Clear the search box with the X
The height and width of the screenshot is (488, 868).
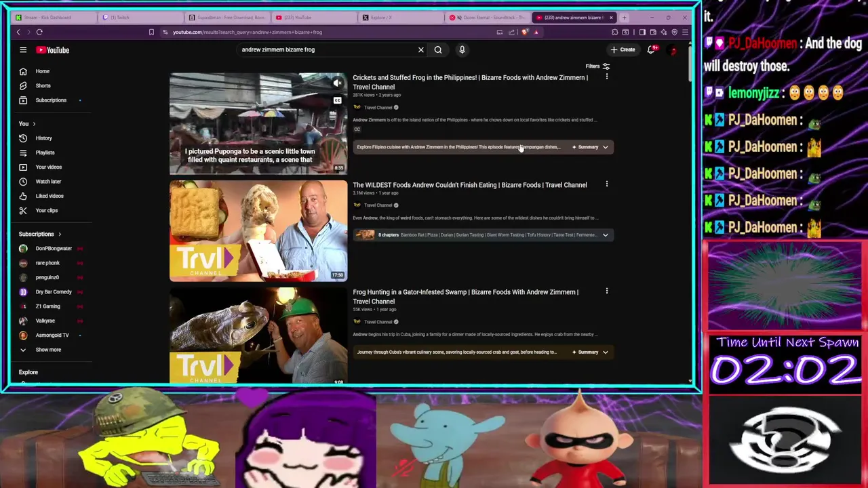[x=420, y=49]
